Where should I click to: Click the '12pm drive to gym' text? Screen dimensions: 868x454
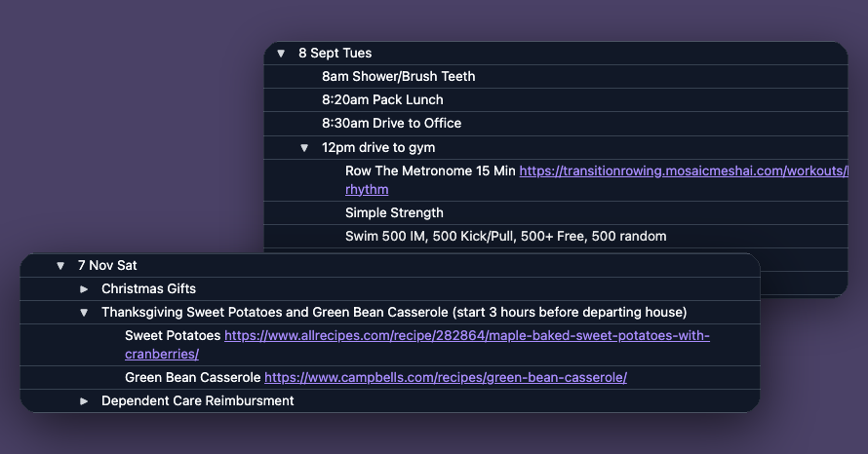378,148
